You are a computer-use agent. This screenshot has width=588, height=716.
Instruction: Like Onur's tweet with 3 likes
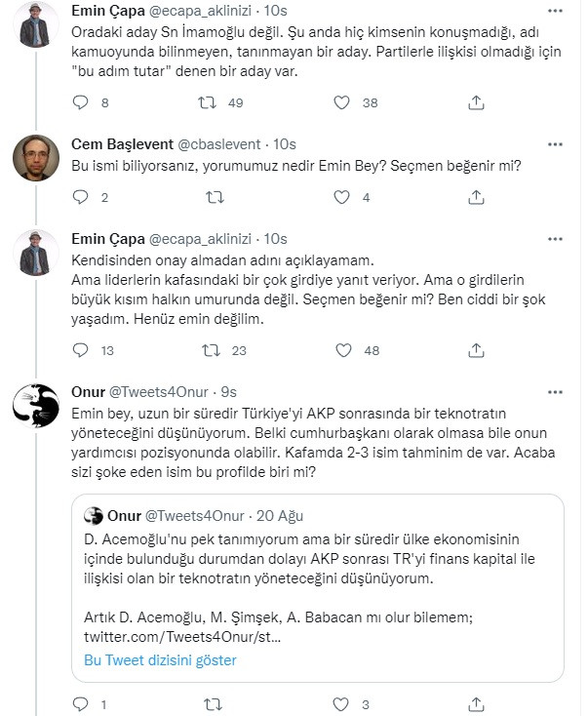[340, 704]
